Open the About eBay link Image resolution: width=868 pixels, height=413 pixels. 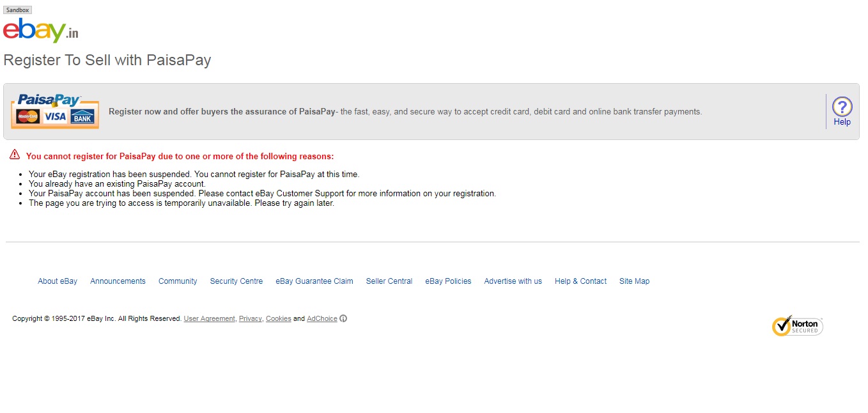point(58,281)
